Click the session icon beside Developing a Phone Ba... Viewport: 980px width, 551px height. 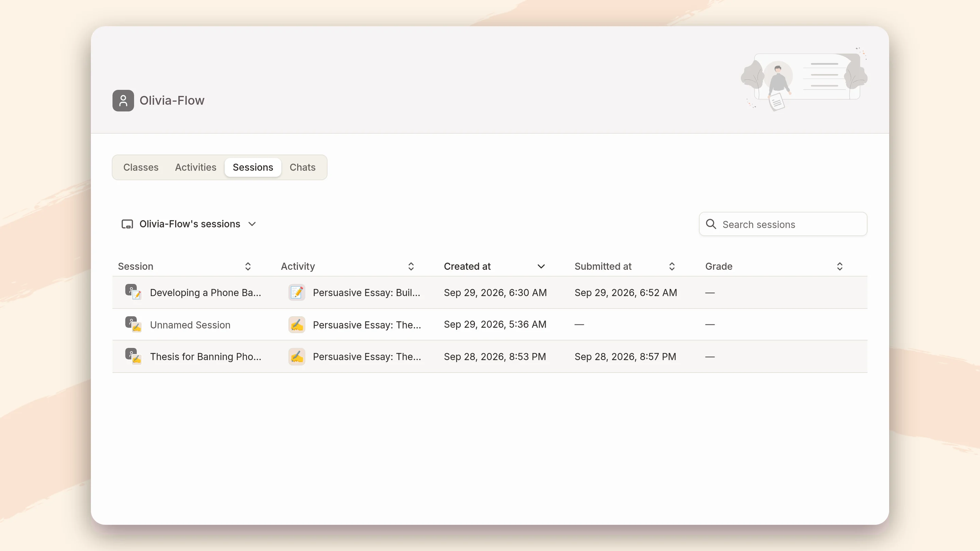[133, 292]
